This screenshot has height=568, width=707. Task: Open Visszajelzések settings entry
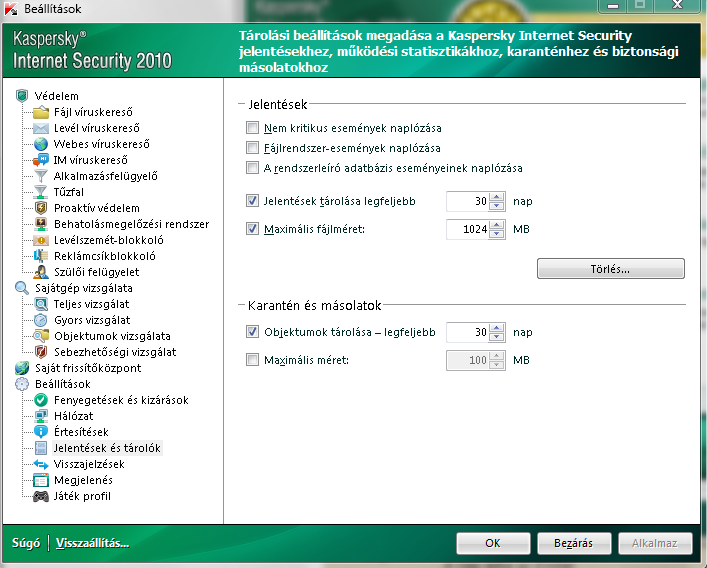coord(89,464)
